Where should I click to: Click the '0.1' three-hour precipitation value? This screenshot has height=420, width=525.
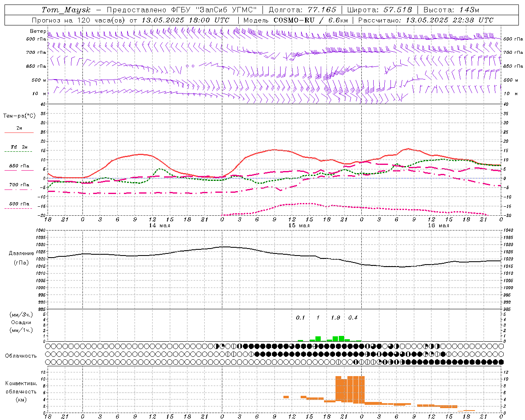pos(301,318)
